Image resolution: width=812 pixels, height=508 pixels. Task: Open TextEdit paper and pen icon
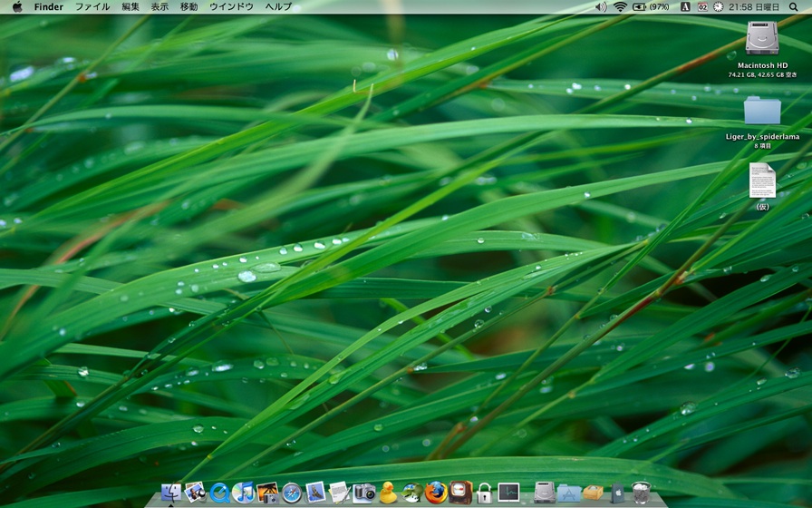point(339,492)
